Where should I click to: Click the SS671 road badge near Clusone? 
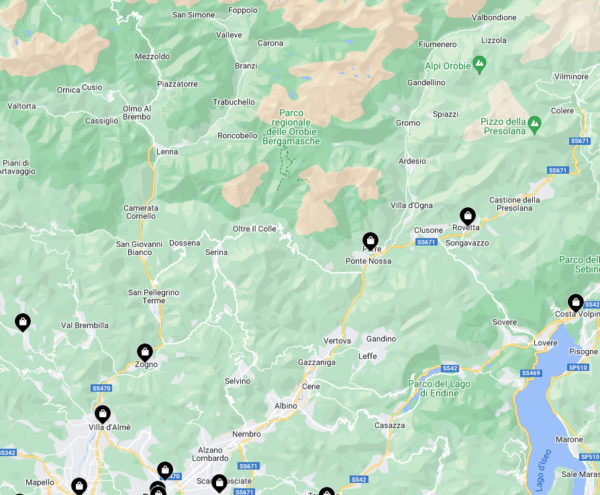426,242
